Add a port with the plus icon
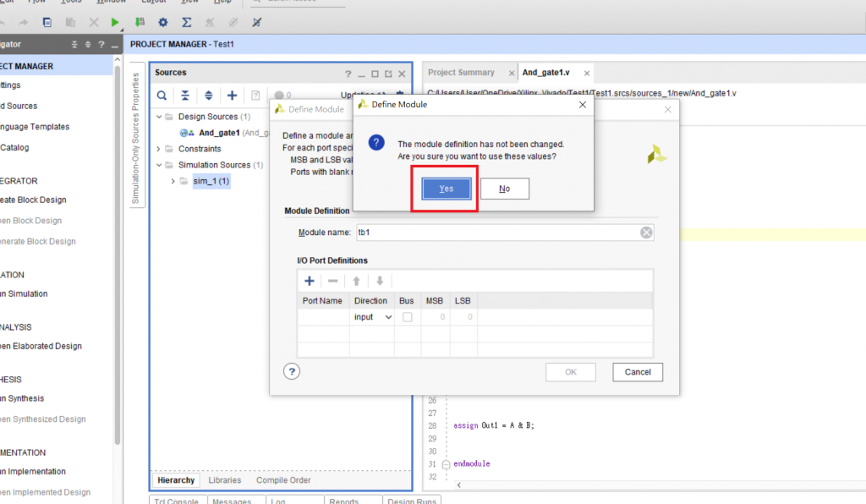The width and height of the screenshot is (866, 504). pyautogui.click(x=310, y=281)
